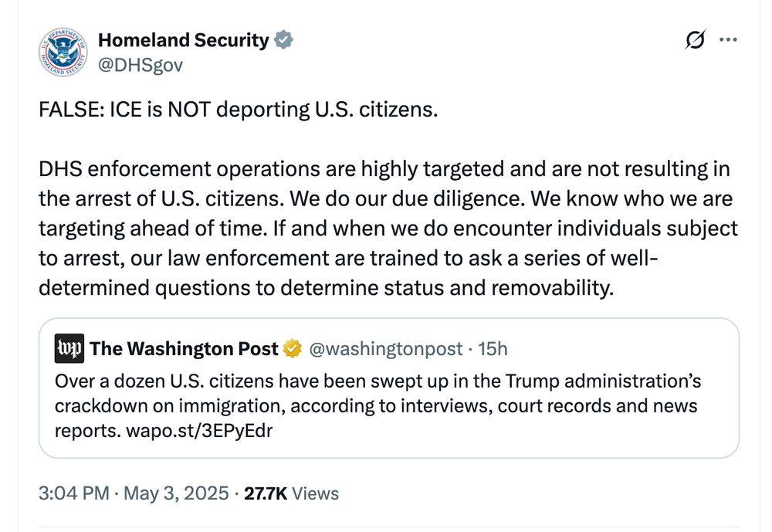Viewport: 772px width, 532px height.
Task: Click the Washington Post gold verified badge
Action: click(293, 349)
